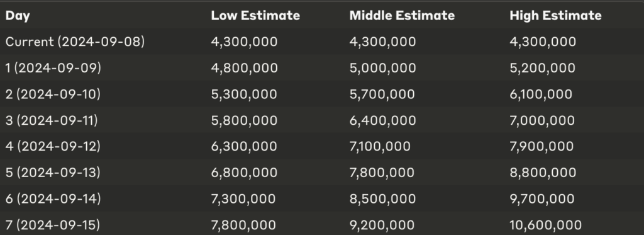Click the 10,600,000 high estimate value
The width and height of the screenshot is (644, 235).
(x=545, y=225)
